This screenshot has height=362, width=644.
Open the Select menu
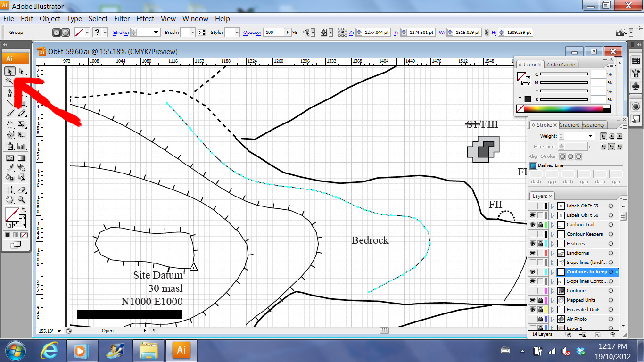coord(98,19)
